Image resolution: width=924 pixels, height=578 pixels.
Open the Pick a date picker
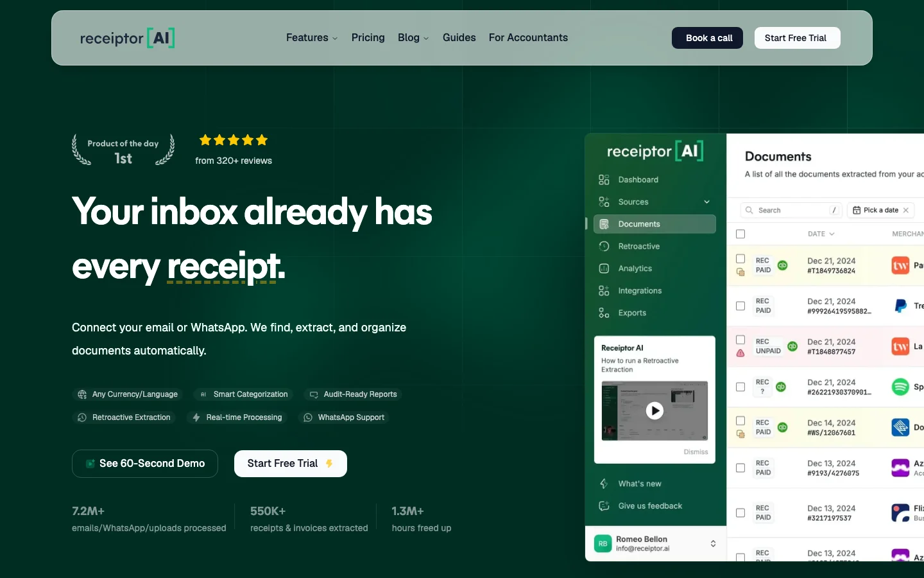(881, 210)
